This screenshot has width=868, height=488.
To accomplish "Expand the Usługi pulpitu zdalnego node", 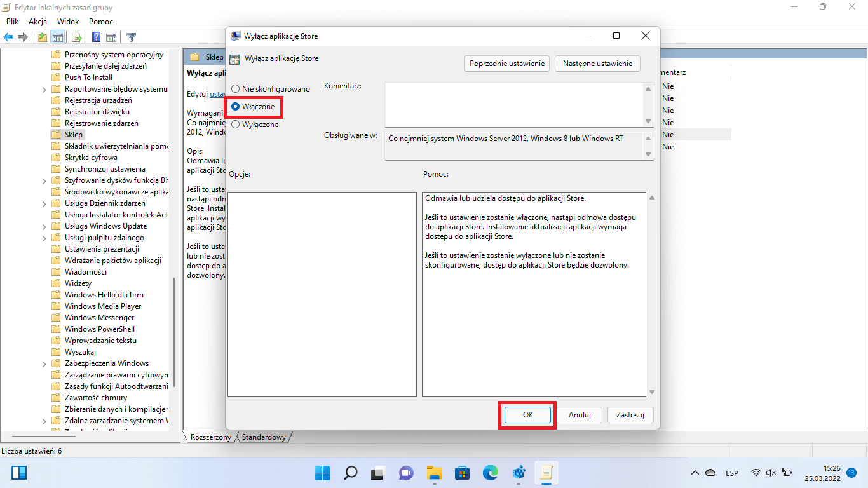I will tap(44, 238).
